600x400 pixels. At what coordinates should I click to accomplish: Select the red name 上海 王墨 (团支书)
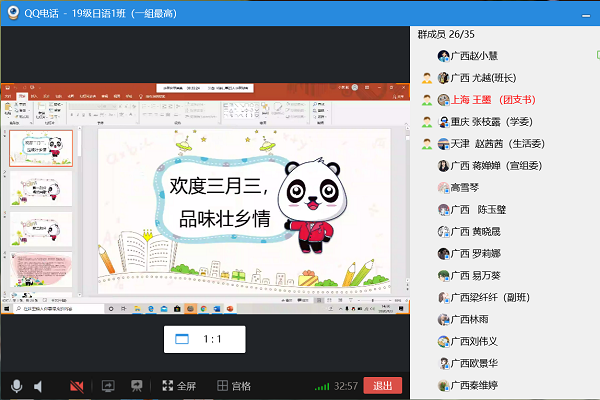(x=493, y=100)
